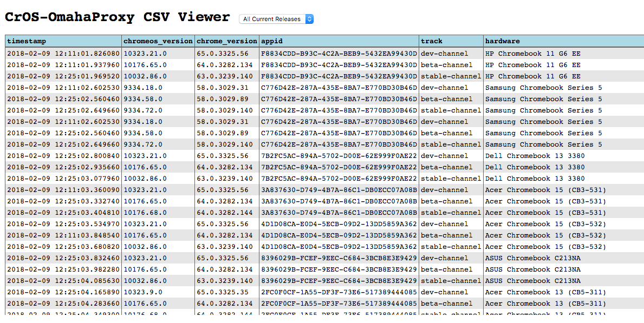Click timestamp 2018-02-09 12:25:02.800840
Viewport: 644px width, 323px height.
[64, 156]
